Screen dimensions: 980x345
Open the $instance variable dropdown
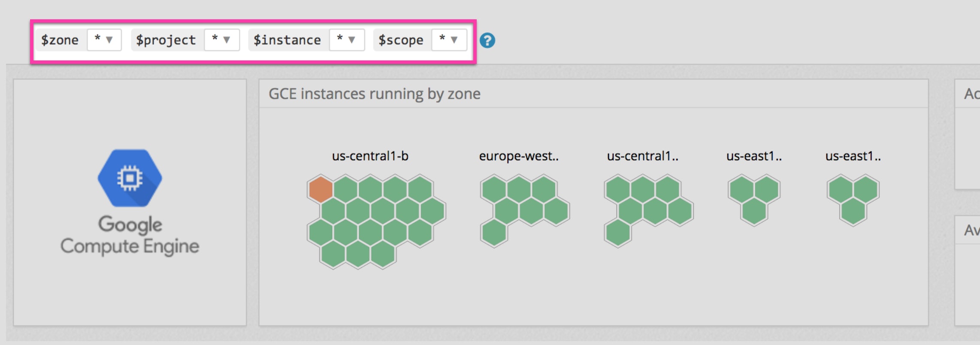(x=347, y=40)
